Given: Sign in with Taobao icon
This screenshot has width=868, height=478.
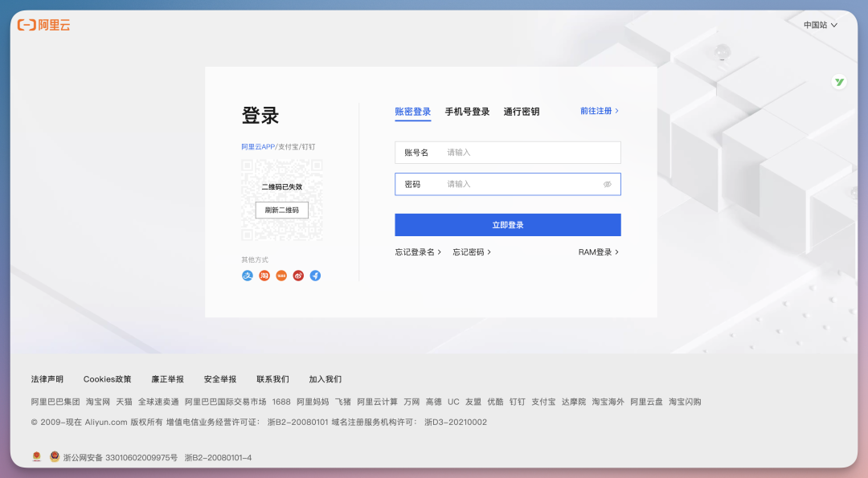Looking at the screenshot, I should (x=264, y=275).
